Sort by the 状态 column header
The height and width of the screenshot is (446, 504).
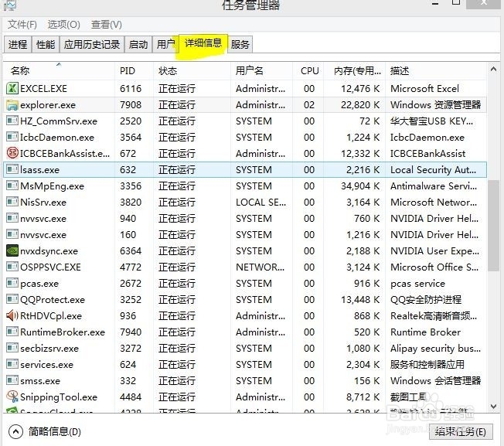pos(192,70)
